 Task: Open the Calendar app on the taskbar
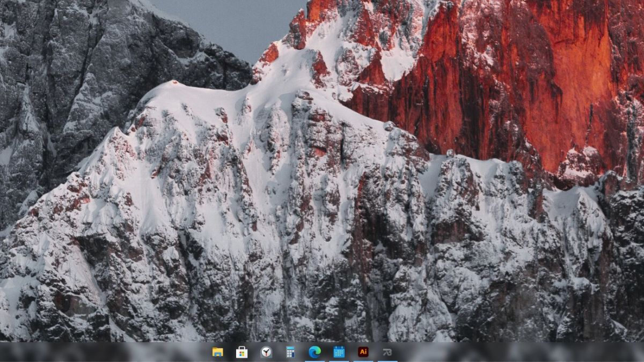coord(339,352)
